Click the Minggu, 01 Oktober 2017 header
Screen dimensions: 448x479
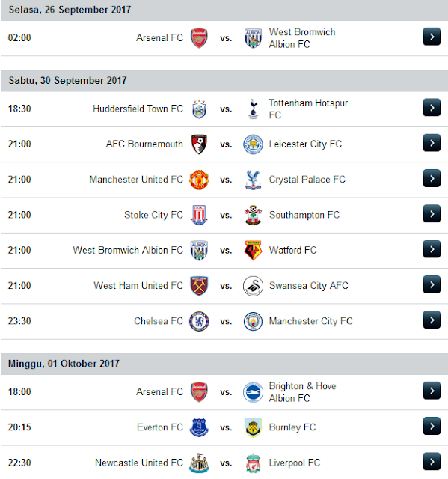point(224,364)
